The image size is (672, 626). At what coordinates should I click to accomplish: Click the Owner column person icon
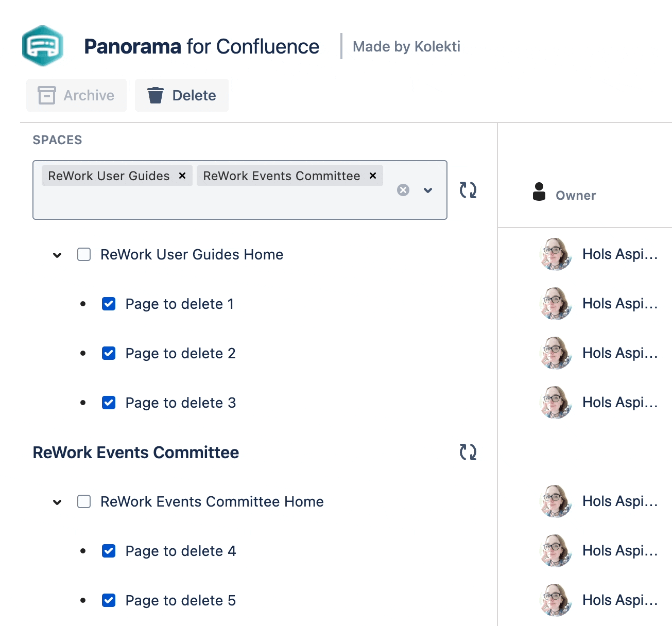[539, 192]
